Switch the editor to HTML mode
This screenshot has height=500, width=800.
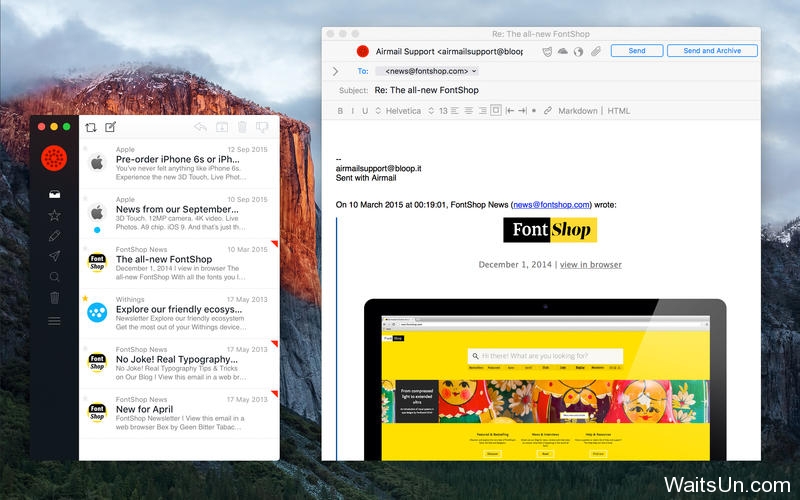pyautogui.click(x=618, y=111)
